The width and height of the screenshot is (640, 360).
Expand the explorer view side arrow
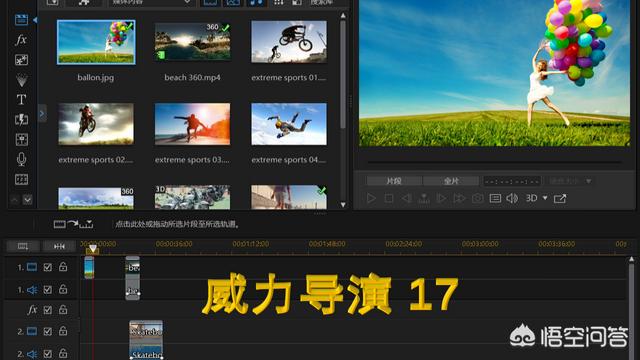(42, 114)
